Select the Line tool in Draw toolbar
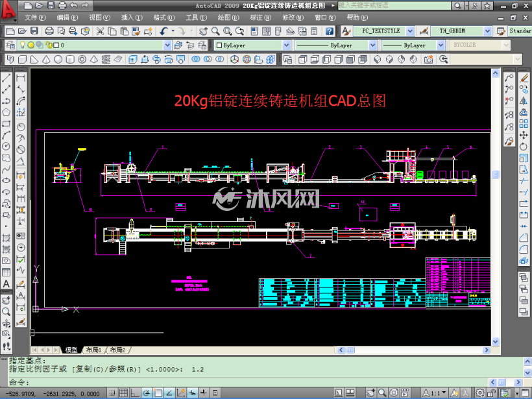Image resolution: width=532 pixels, height=399 pixels. click(6, 78)
